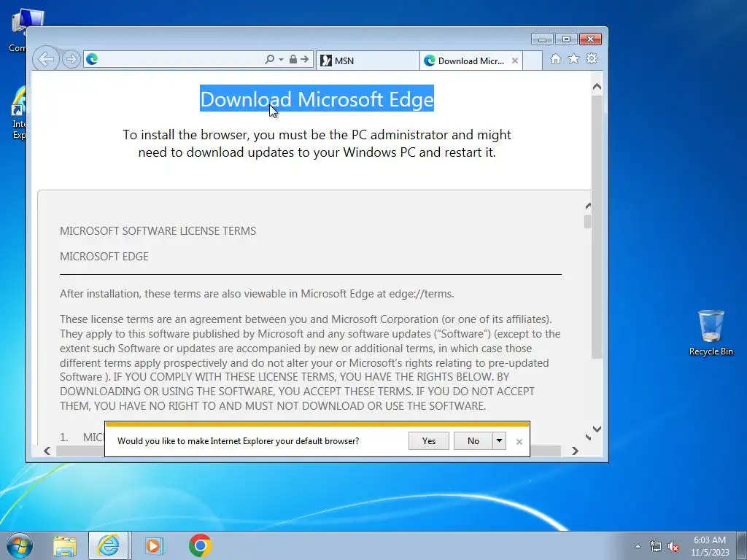Minimize the Internet Explorer window

coord(542,39)
